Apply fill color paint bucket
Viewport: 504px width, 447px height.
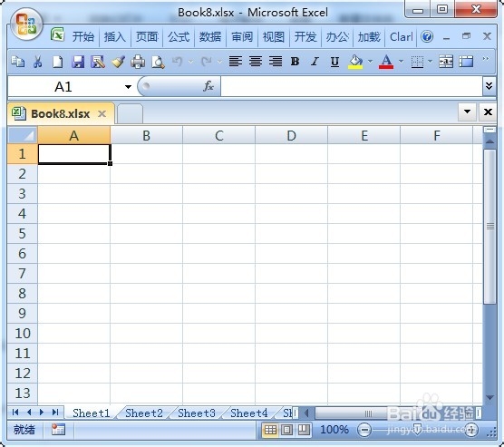(x=355, y=61)
